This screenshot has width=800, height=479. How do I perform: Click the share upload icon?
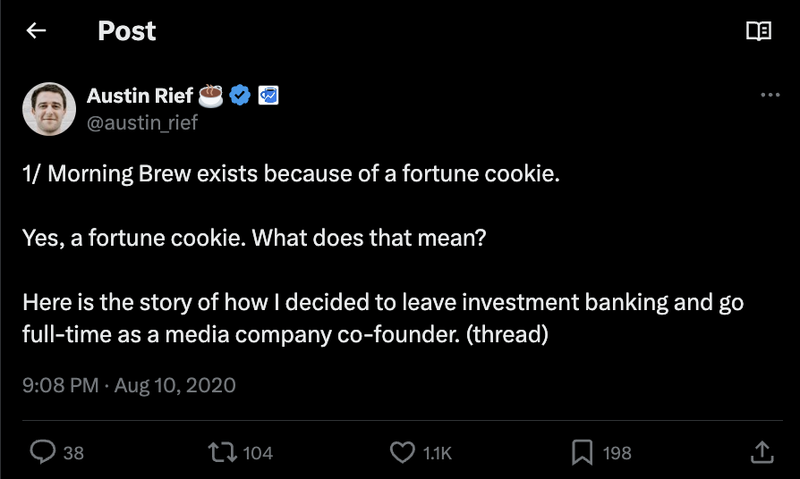760,453
